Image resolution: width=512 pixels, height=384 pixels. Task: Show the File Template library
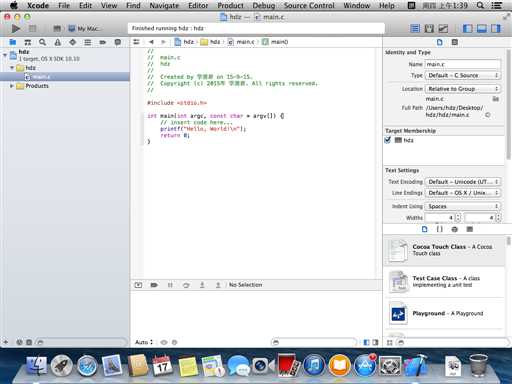pyautogui.click(x=425, y=229)
